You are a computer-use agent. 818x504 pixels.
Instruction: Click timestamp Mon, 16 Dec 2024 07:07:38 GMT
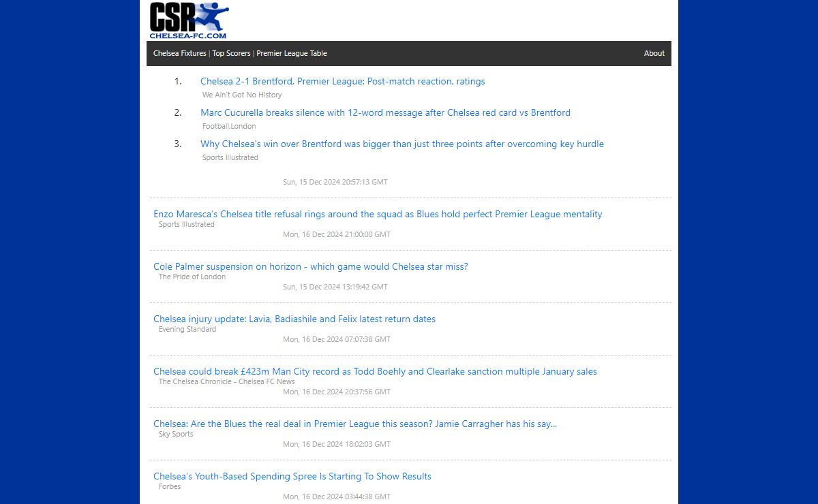coord(337,340)
